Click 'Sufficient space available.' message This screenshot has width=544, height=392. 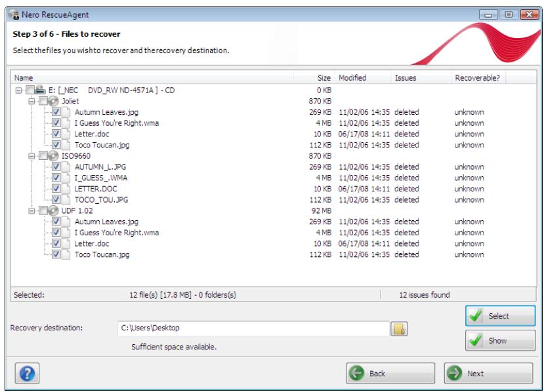click(x=174, y=347)
